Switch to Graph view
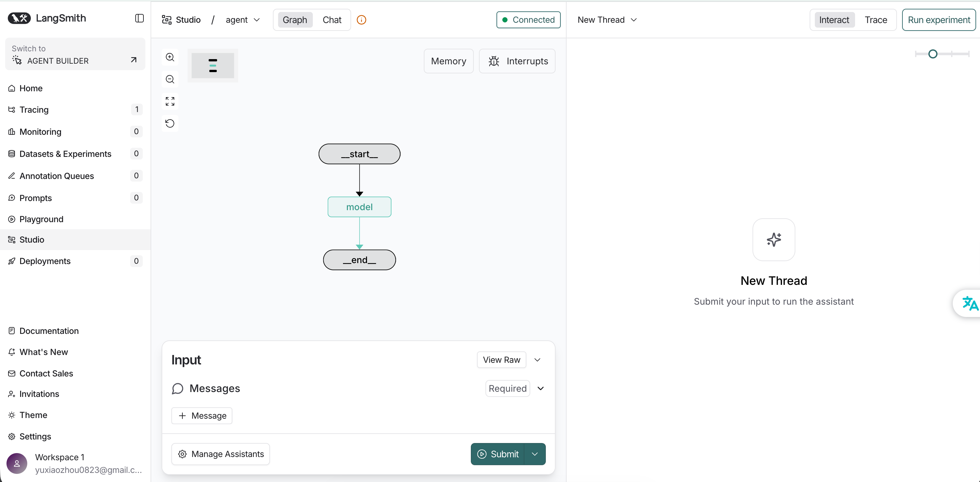 click(295, 20)
